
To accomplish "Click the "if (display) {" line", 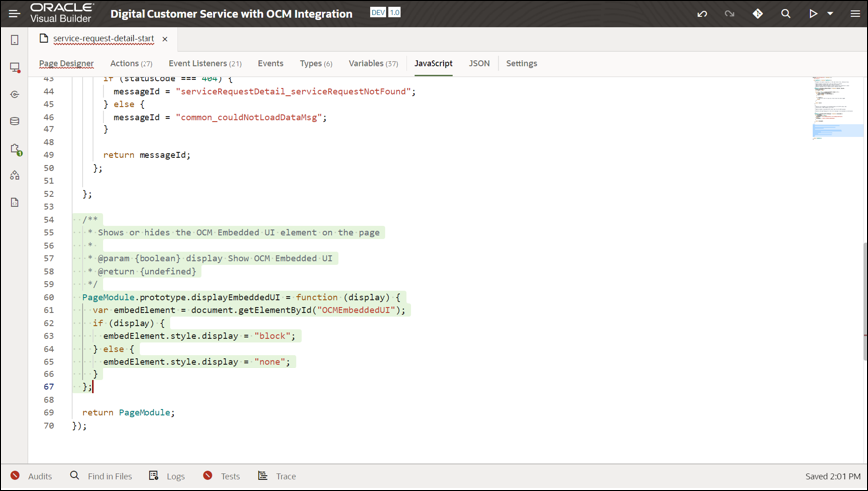I will 129,323.
